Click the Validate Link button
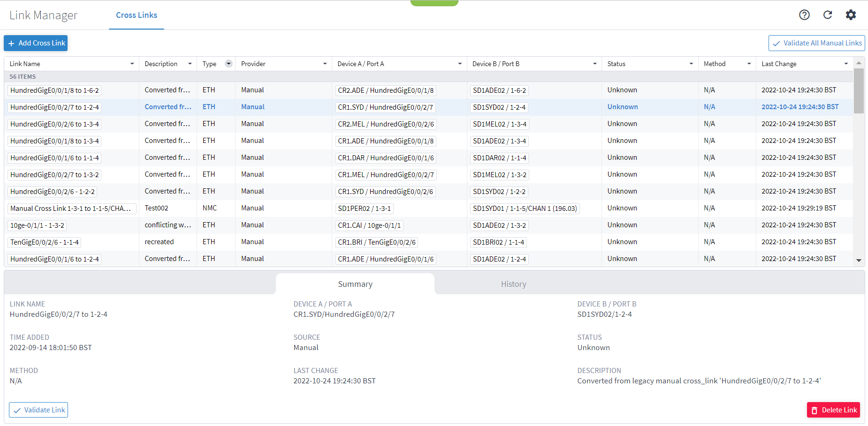Image resolution: width=868 pixels, height=426 pixels. pyautogui.click(x=38, y=410)
